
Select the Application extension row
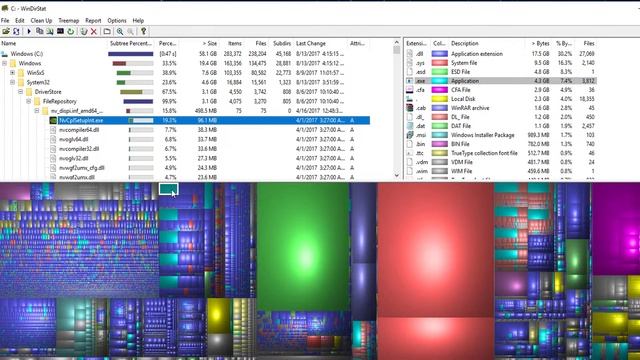[500, 54]
